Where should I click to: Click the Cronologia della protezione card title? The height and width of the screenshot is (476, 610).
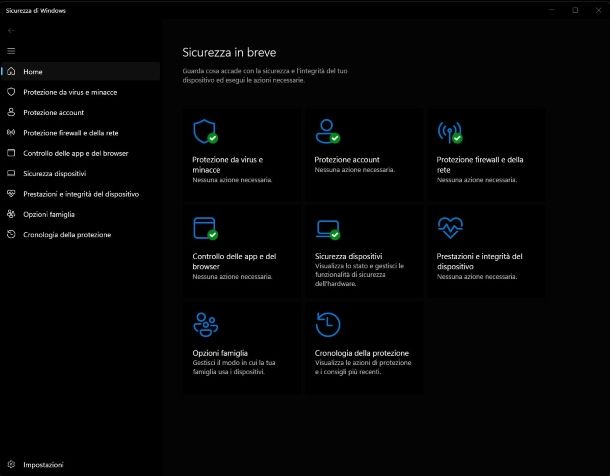(361, 353)
